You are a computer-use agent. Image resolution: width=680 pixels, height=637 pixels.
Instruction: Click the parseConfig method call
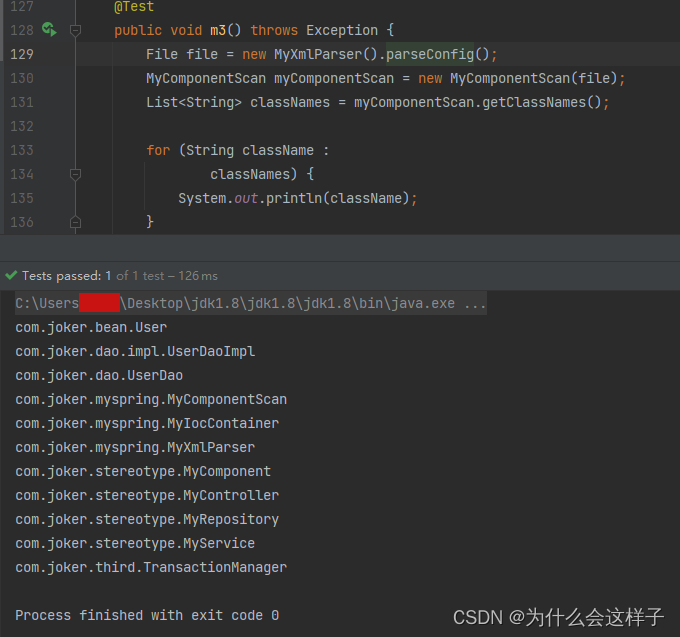pos(430,54)
